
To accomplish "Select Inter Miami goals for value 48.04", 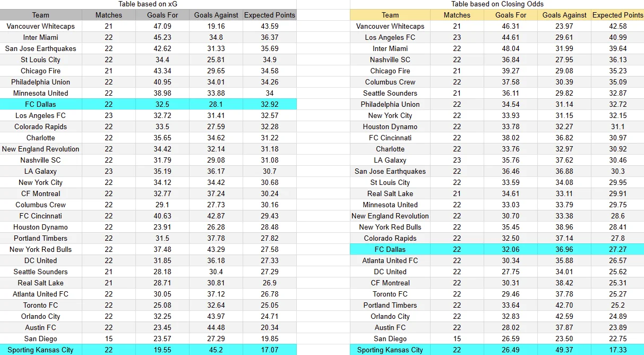I will pyautogui.click(x=511, y=48).
